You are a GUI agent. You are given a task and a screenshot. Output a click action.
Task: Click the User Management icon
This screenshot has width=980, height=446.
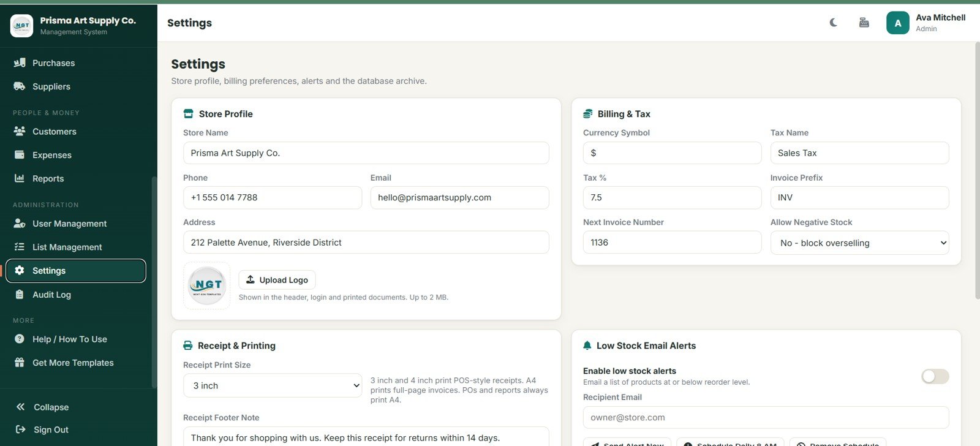point(20,224)
